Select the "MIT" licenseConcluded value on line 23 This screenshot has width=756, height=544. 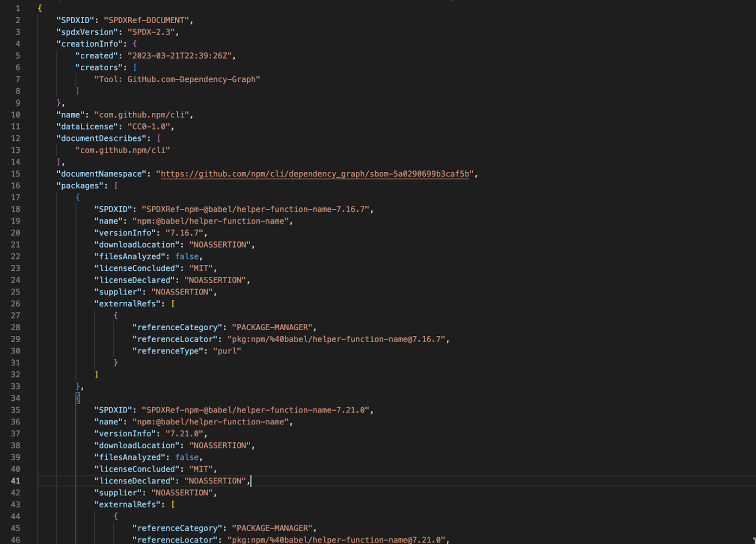[x=202, y=268]
